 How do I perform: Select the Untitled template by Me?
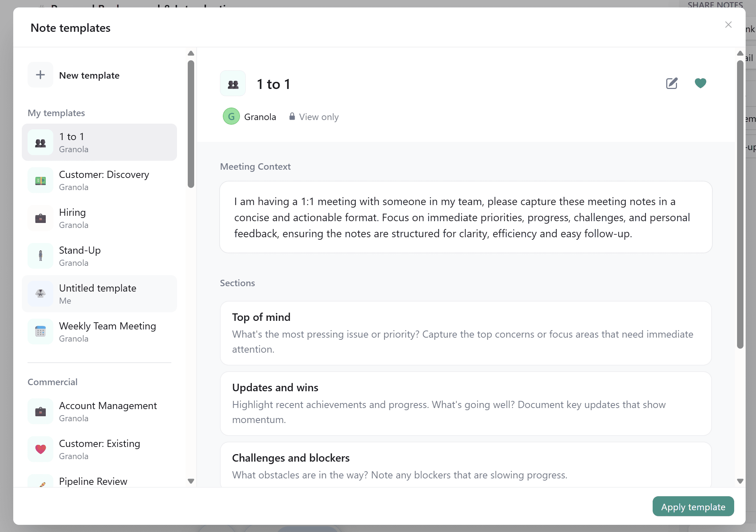(99, 294)
